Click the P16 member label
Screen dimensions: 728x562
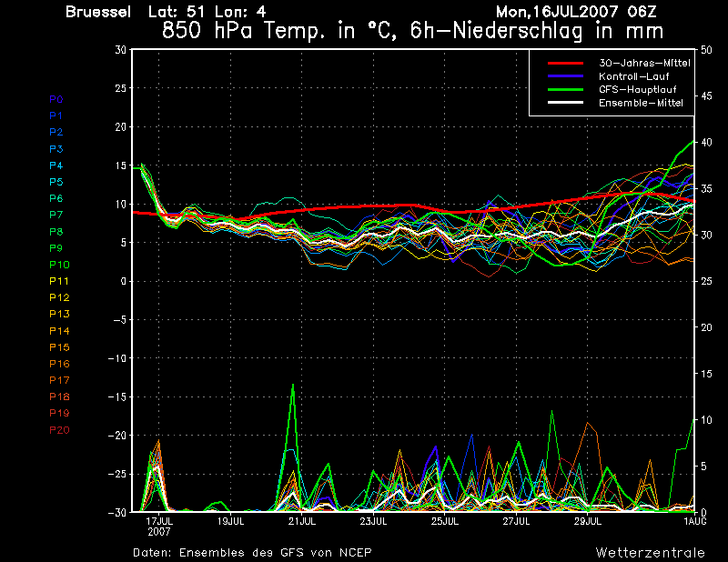click(x=59, y=364)
